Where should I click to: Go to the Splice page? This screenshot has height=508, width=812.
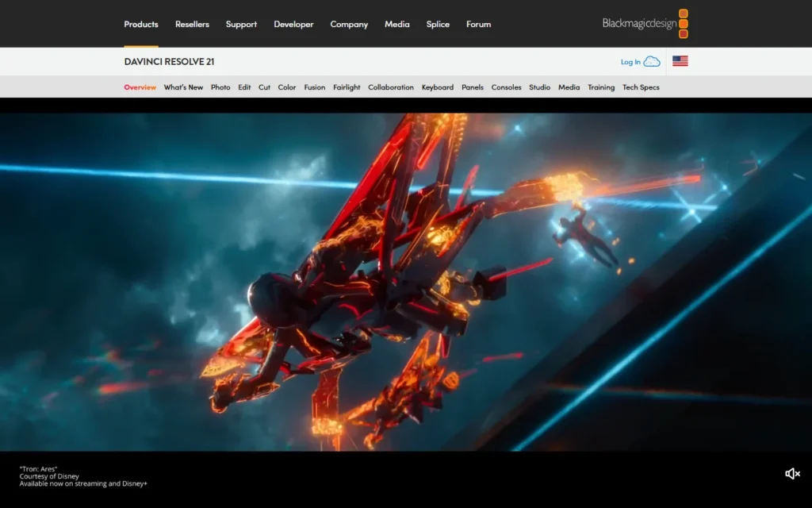point(438,24)
